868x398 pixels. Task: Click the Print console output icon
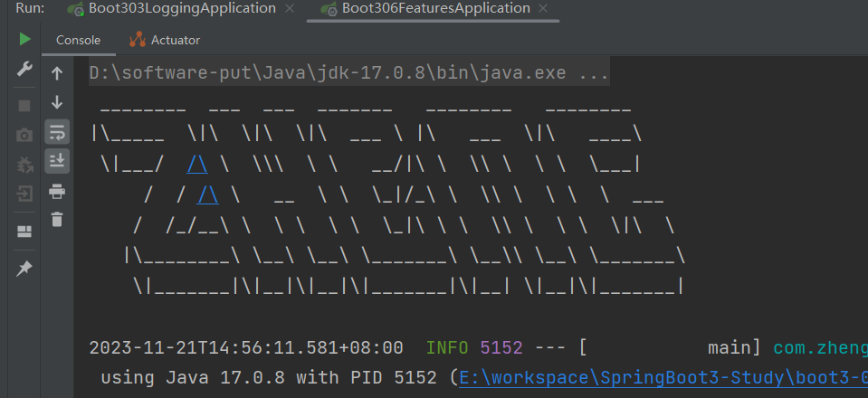coord(57,191)
